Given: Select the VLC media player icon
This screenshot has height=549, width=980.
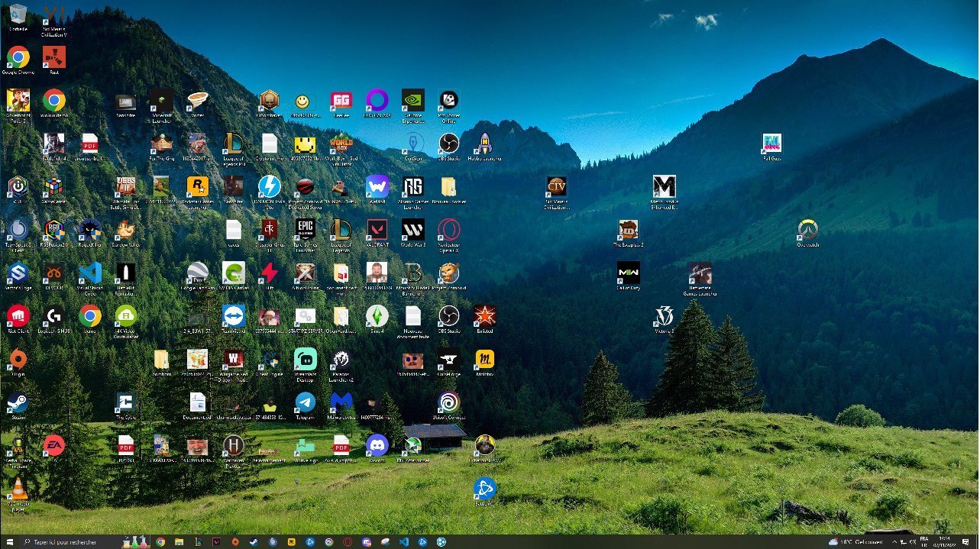Looking at the screenshot, I should (x=17, y=489).
